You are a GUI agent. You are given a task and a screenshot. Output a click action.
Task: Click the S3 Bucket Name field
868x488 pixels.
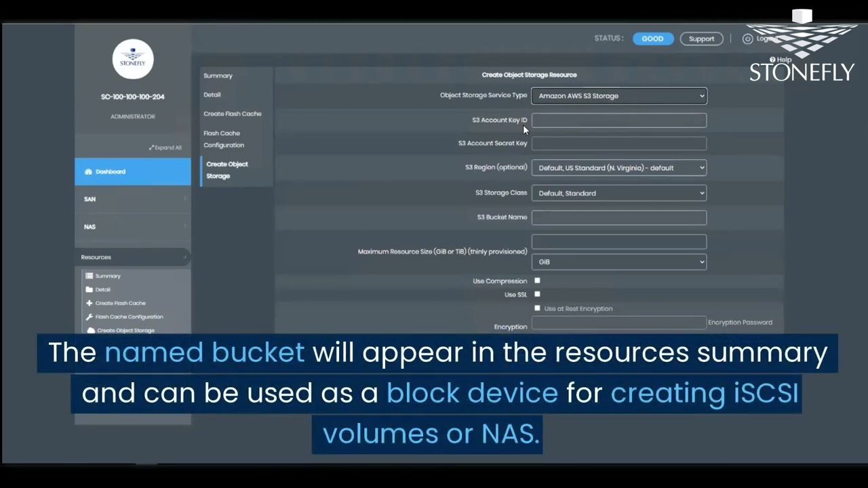[x=619, y=218]
